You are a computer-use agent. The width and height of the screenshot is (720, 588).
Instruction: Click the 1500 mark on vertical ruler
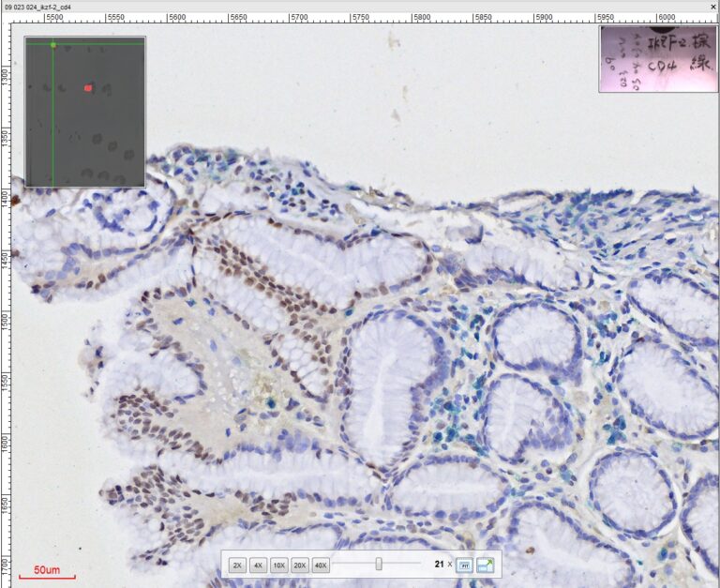[6, 320]
